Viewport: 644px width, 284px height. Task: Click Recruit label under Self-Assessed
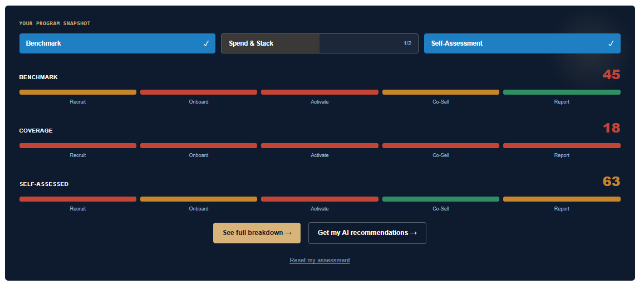coord(77,209)
